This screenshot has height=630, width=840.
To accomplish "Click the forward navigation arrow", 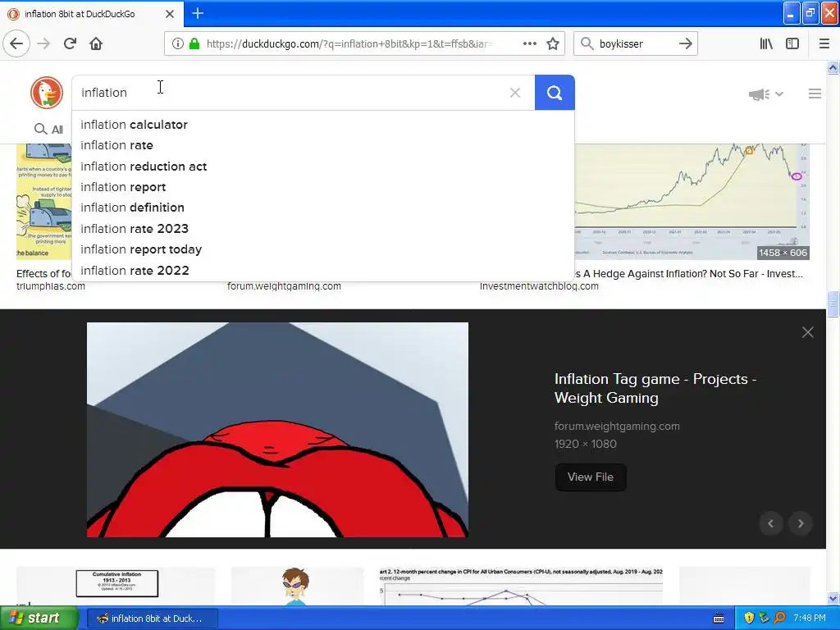I will [x=43, y=43].
